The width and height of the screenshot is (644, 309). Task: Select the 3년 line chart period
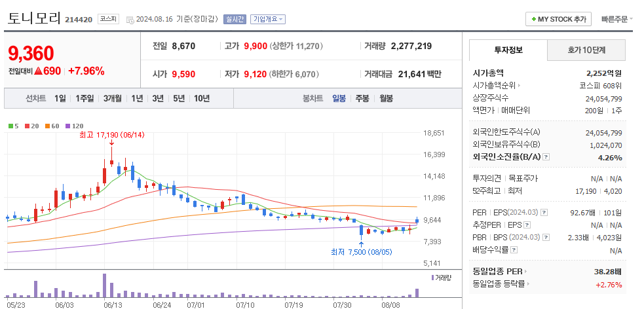click(x=158, y=98)
